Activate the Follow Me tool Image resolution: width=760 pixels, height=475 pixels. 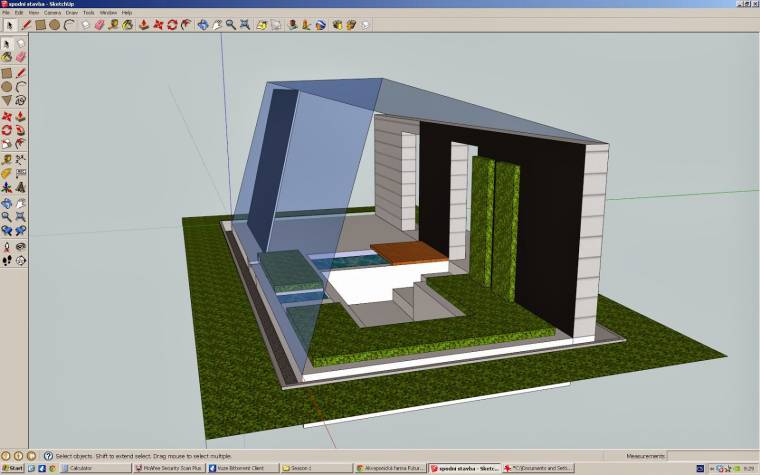21,130
